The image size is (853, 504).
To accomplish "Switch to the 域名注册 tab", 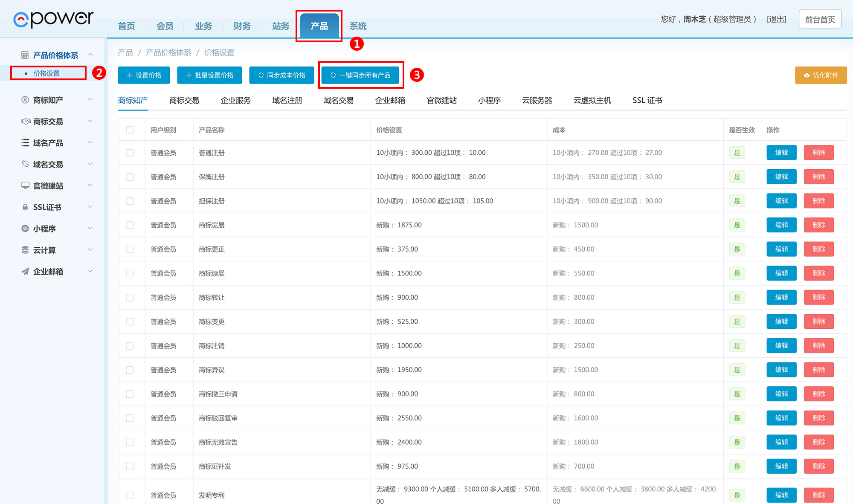I will tap(287, 100).
